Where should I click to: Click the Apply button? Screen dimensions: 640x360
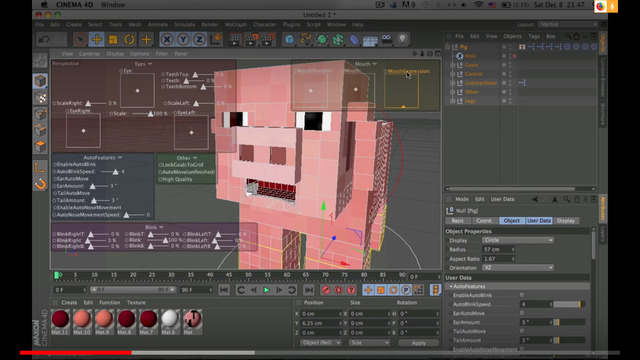click(418, 343)
